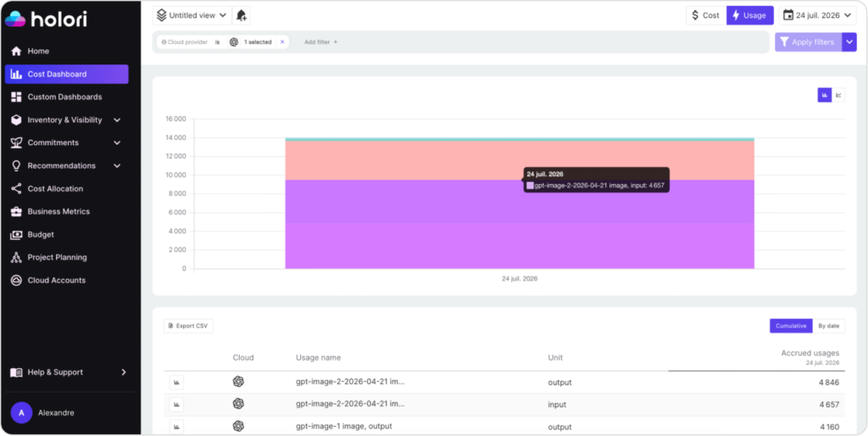The width and height of the screenshot is (868, 436).
Task: Click the Cloud column header
Action: pyautogui.click(x=243, y=358)
